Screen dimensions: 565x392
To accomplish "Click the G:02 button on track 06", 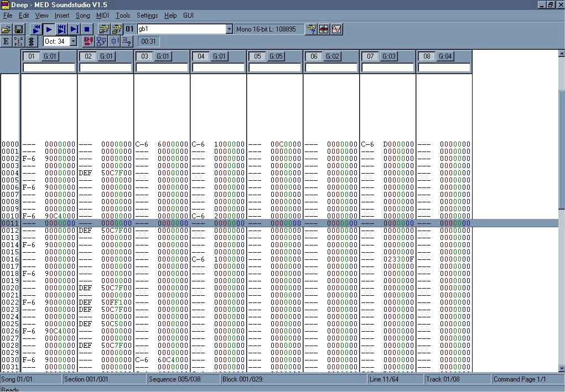I will [x=332, y=56].
